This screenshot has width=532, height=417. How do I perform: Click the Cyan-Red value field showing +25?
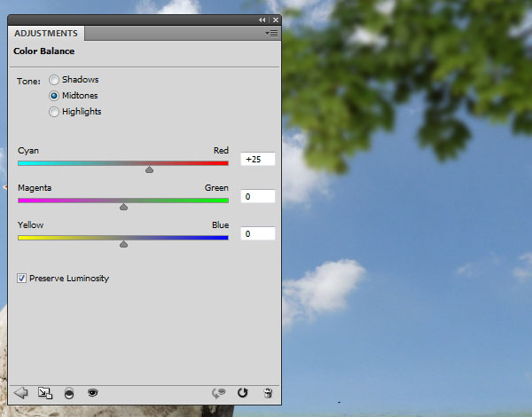click(x=258, y=159)
